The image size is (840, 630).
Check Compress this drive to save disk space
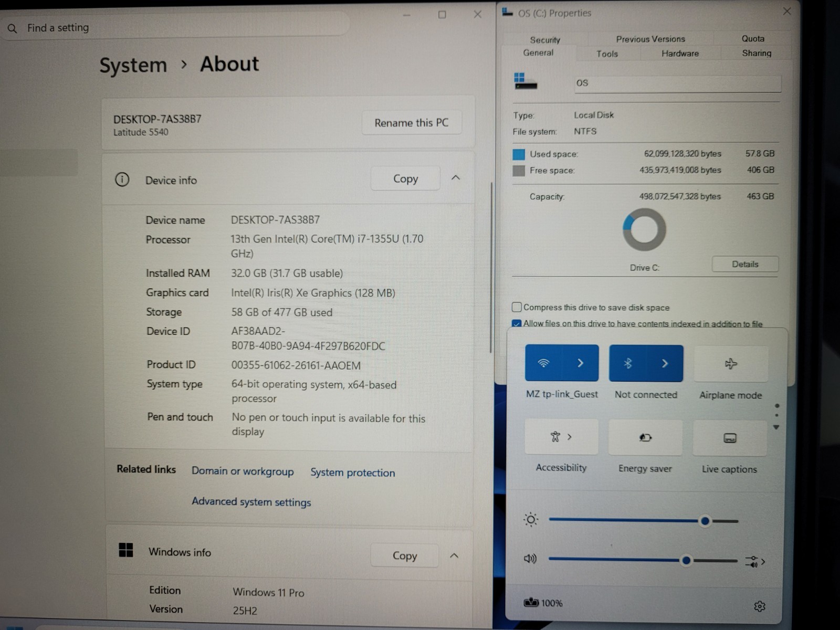click(x=517, y=307)
